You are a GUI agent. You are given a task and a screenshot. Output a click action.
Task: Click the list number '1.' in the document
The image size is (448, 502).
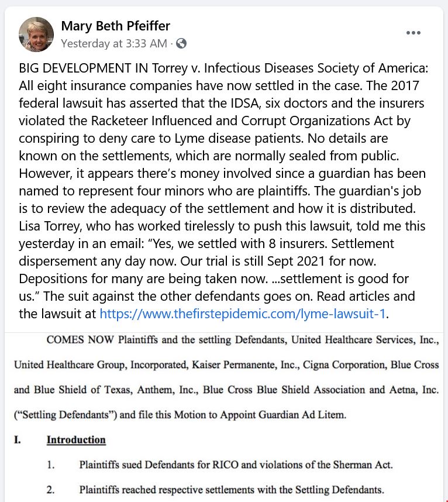51,465
